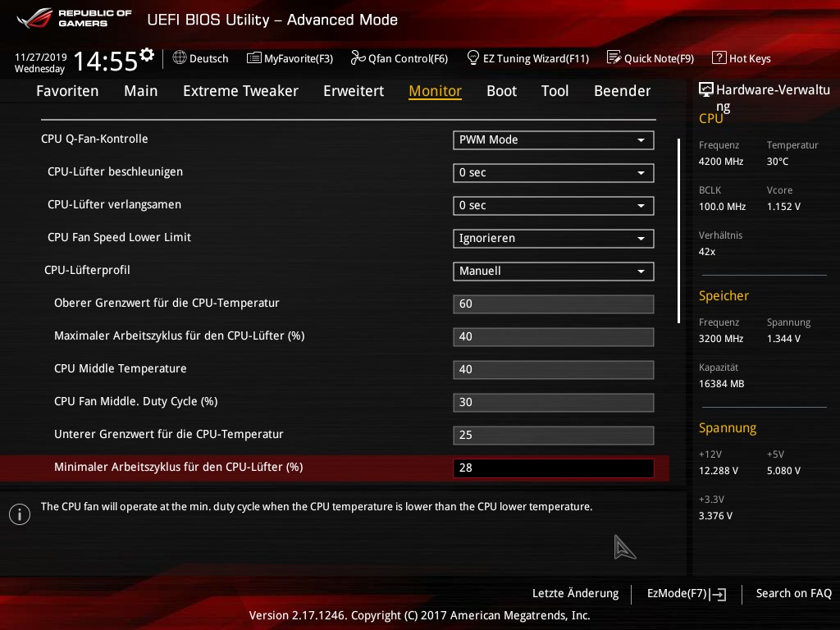
Task: Open the Extreme Tweaker tab
Action: tap(240, 91)
